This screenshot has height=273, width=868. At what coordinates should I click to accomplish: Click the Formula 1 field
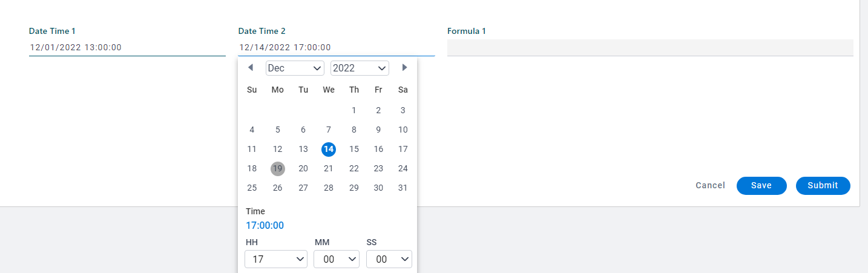click(x=649, y=48)
